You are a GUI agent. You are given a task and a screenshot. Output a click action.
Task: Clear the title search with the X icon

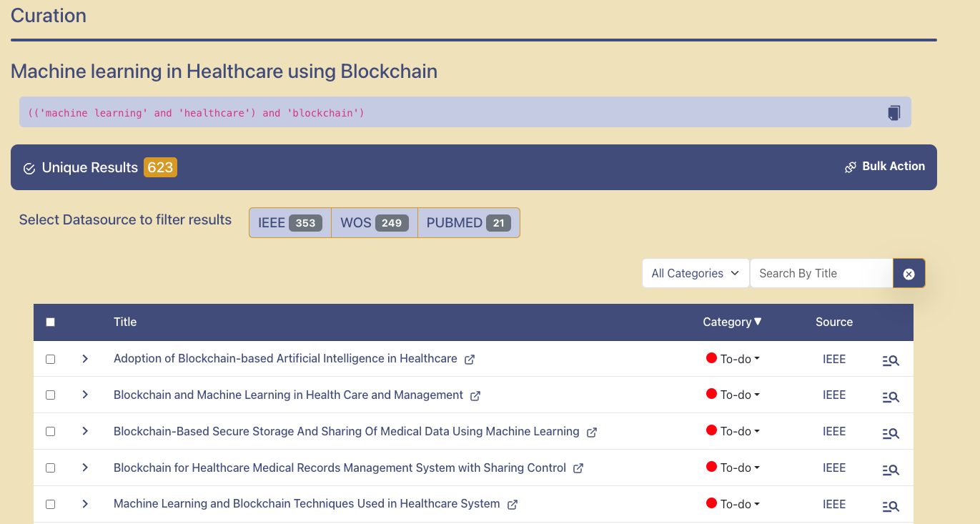pos(909,273)
